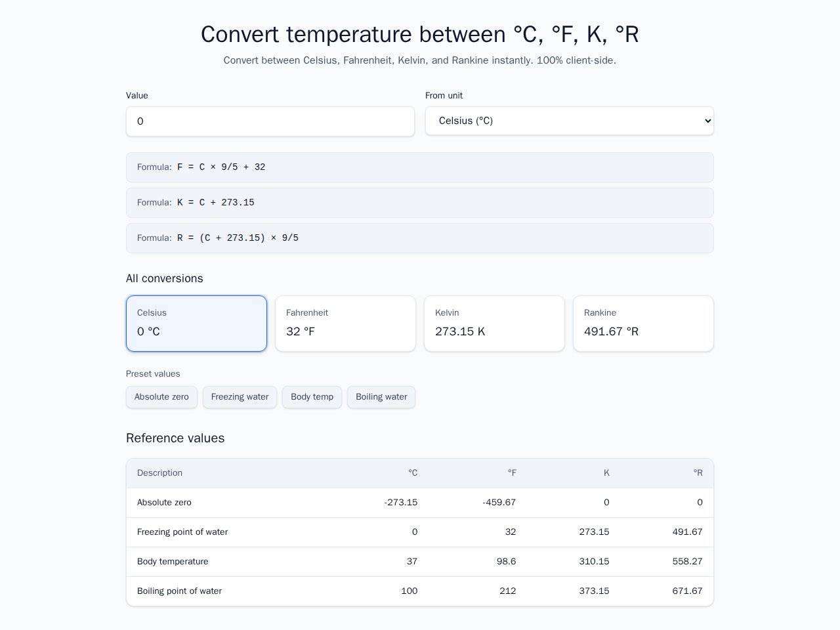The width and height of the screenshot is (840, 630).
Task: Click the 310.15 cell
Action: [x=594, y=562]
